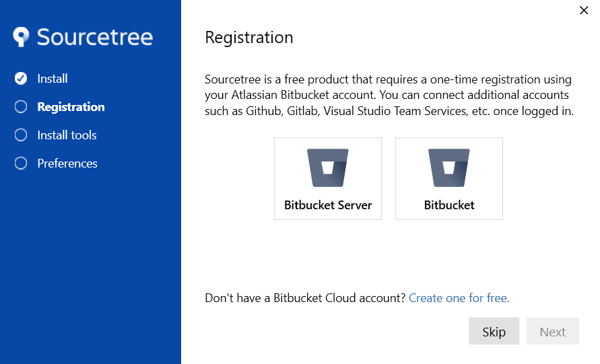Select the Preferences step circle

(x=21, y=163)
